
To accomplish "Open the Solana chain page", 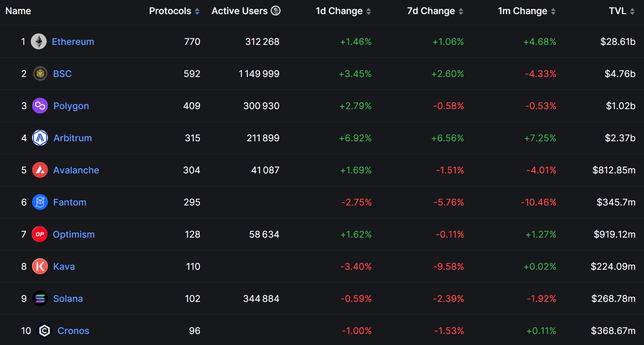I will [x=68, y=298].
